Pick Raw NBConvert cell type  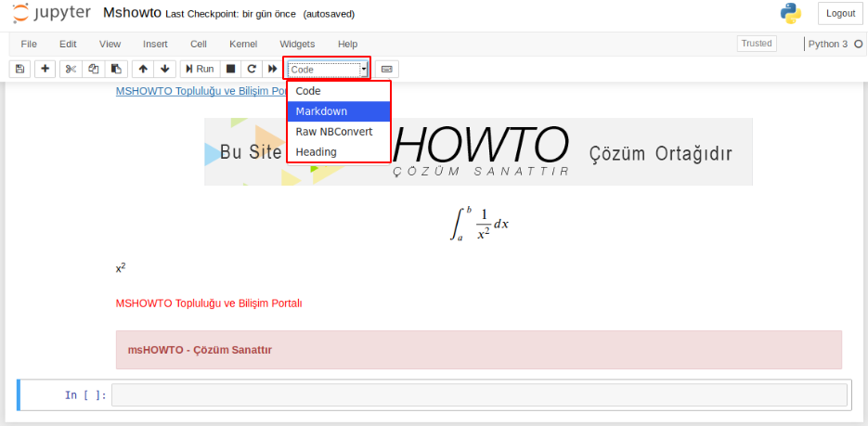[339, 132]
